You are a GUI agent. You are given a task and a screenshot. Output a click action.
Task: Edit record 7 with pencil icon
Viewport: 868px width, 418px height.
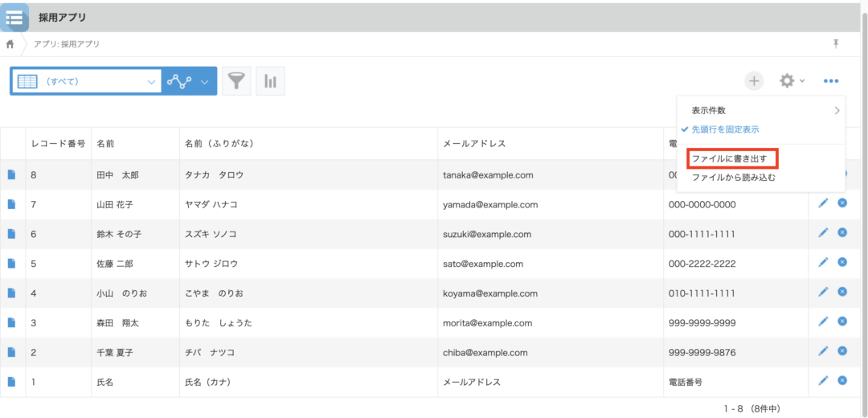[x=823, y=203]
